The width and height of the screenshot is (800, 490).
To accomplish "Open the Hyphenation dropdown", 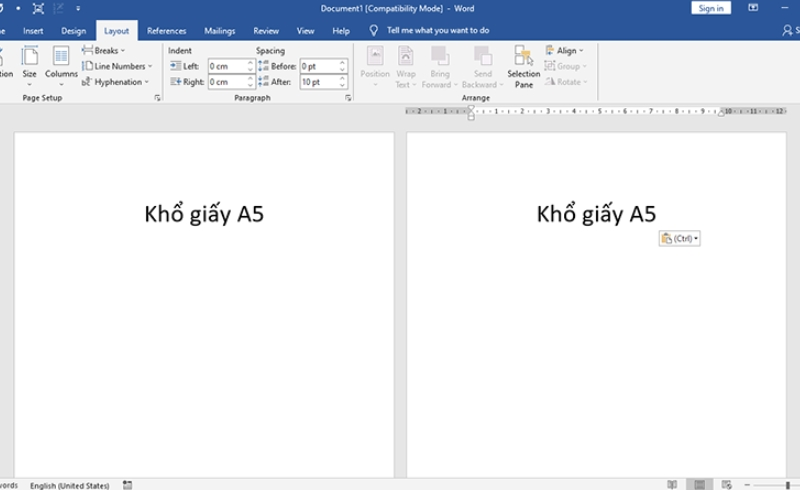I will point(116,82).
